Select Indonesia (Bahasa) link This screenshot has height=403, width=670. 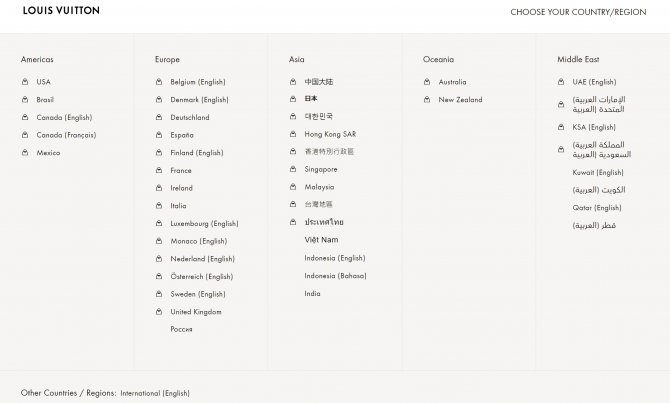coord(335,276)
